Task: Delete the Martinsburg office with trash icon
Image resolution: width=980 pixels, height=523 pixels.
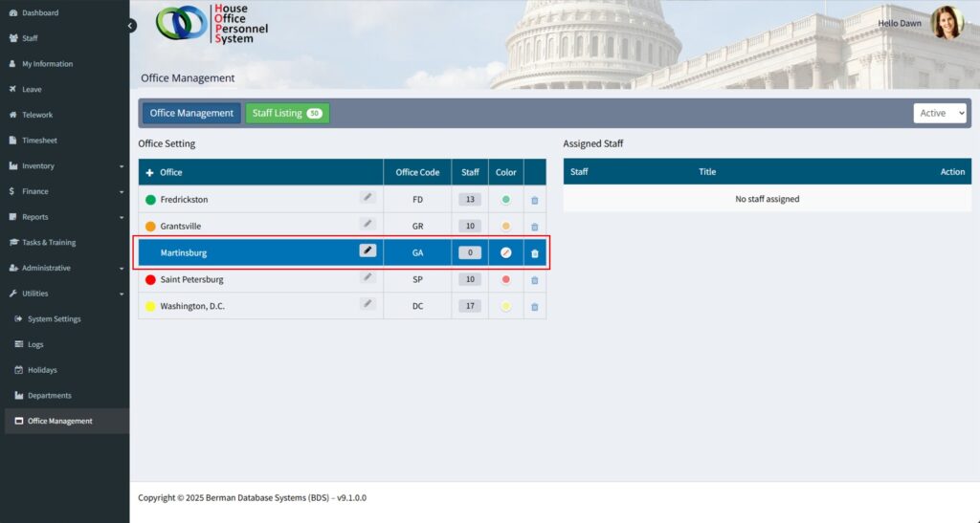Action: click(534, 253)
